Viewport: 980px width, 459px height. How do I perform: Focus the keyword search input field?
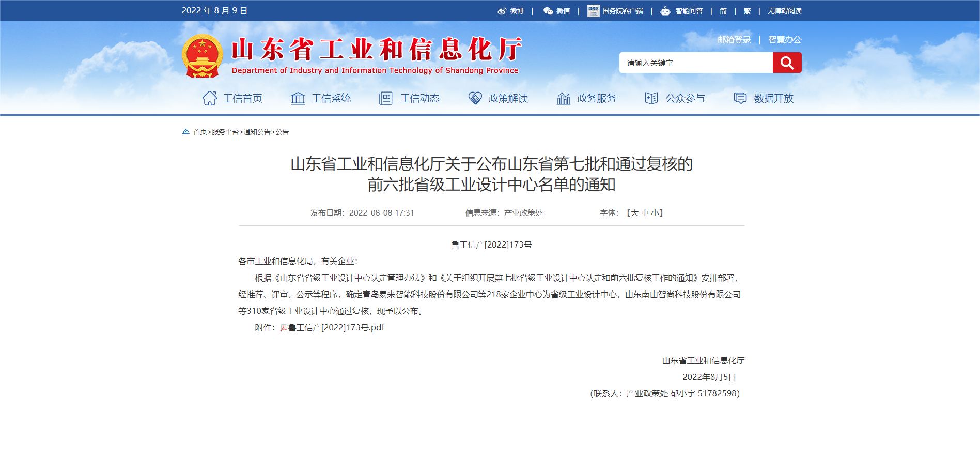click(695, 63)
